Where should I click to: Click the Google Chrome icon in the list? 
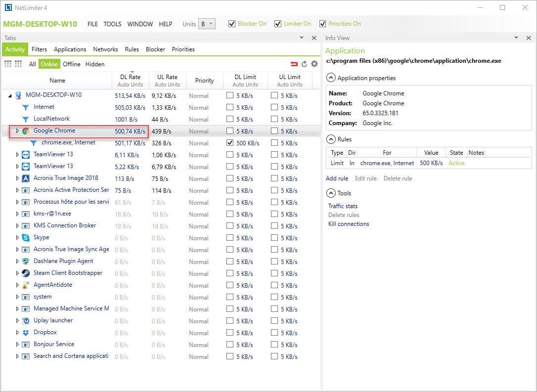[26, 131]
